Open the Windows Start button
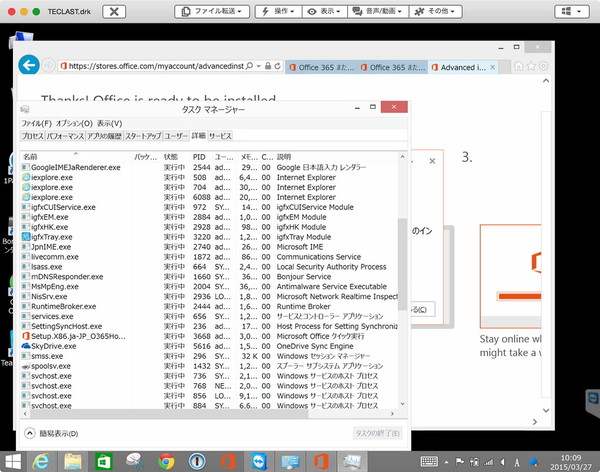Screen dimensions: 600x472 point(13,462)
